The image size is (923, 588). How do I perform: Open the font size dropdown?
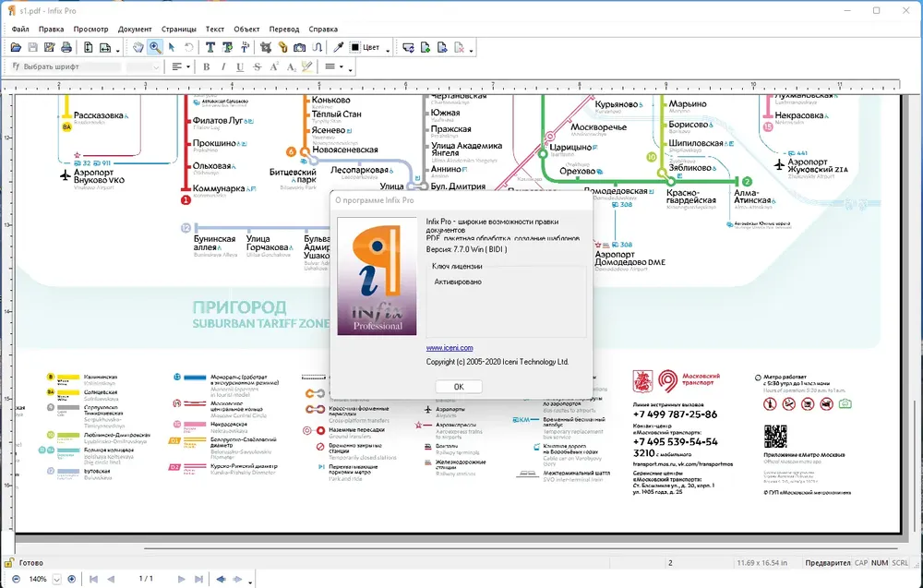coord(144,67)
